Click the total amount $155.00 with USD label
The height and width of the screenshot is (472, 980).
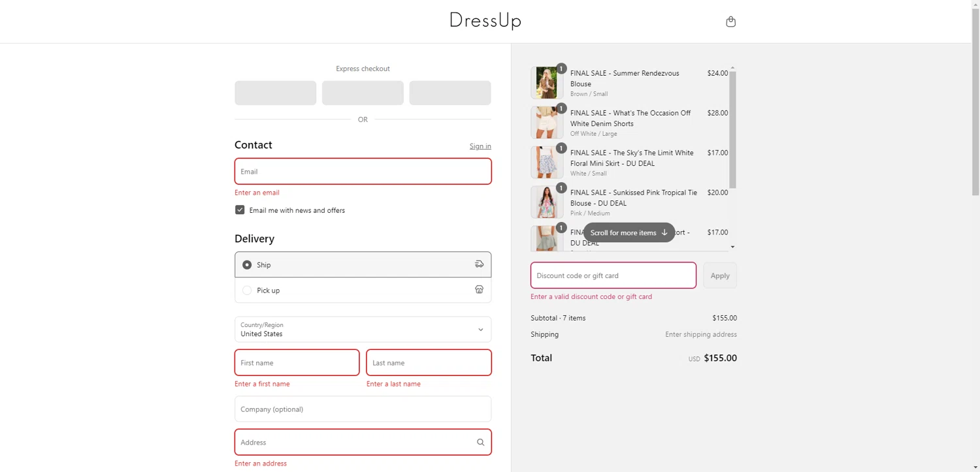[713, 358]
